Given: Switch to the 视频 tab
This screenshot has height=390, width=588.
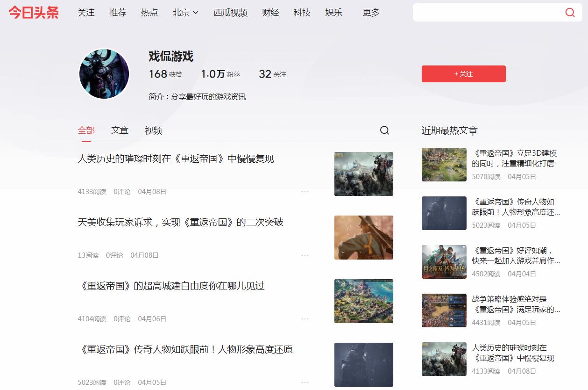Looking at the screenshot, I should 153,130.
